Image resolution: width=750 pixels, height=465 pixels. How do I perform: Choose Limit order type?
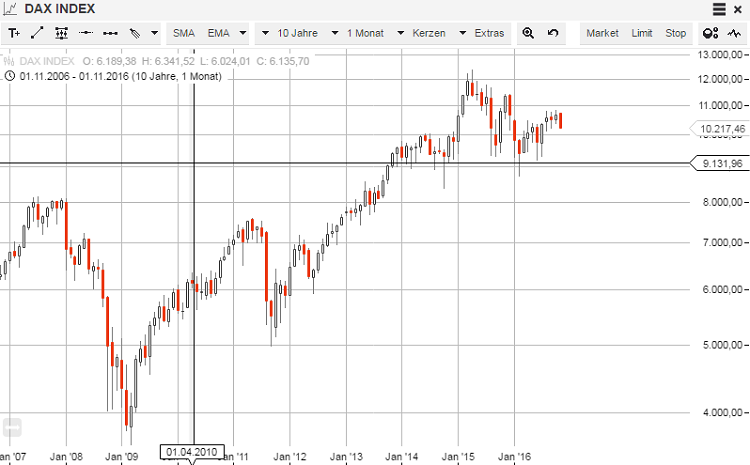tap(641, 33)
